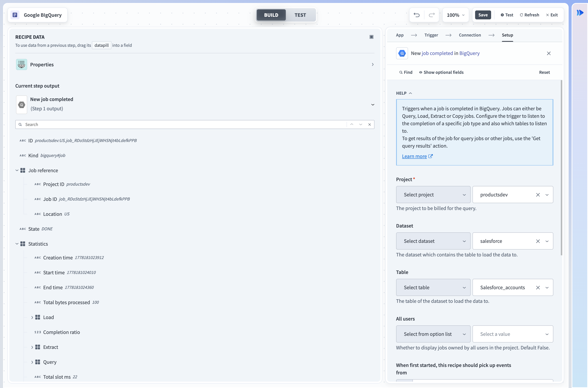Exit the recipe editor

tap(552, 15)
